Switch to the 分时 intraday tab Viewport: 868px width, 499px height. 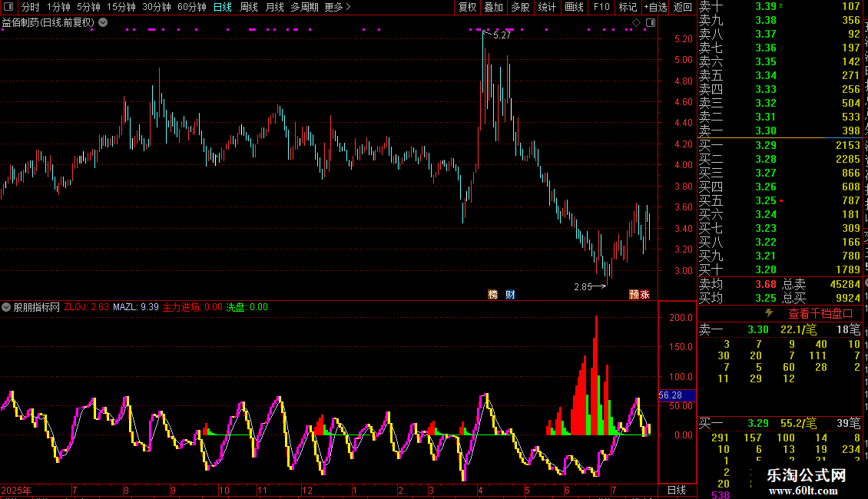[30, 7]
